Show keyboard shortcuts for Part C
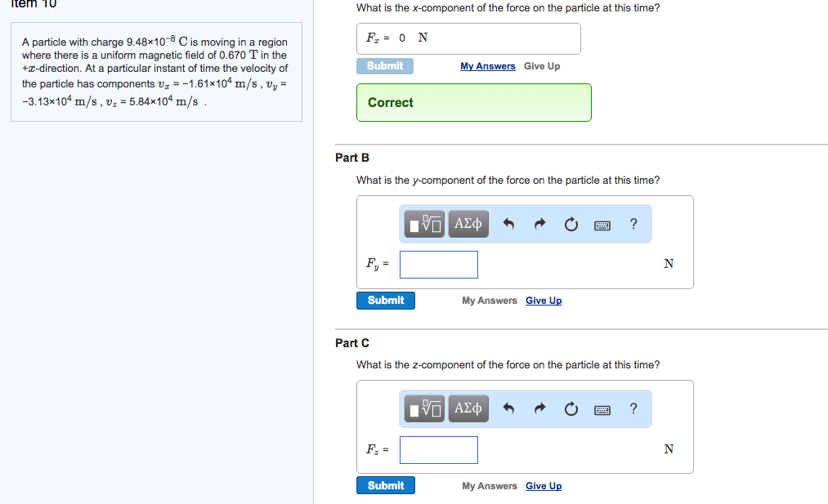 click(x=602, y=409)
